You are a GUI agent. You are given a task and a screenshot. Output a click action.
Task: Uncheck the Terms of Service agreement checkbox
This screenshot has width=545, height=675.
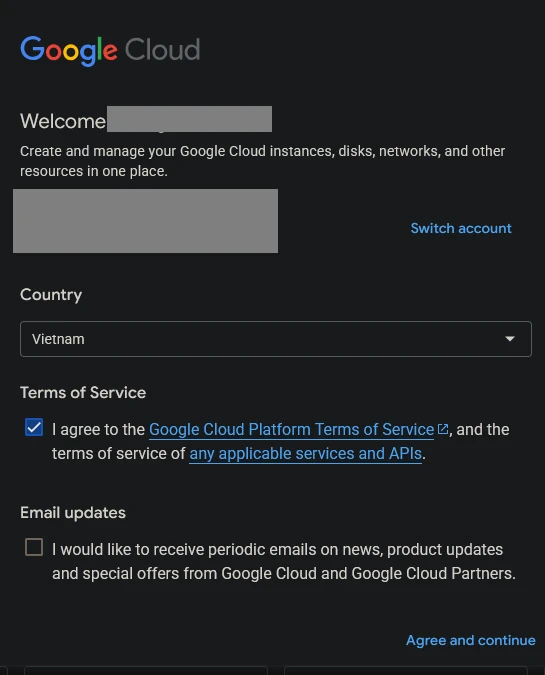tap(34, 427)
